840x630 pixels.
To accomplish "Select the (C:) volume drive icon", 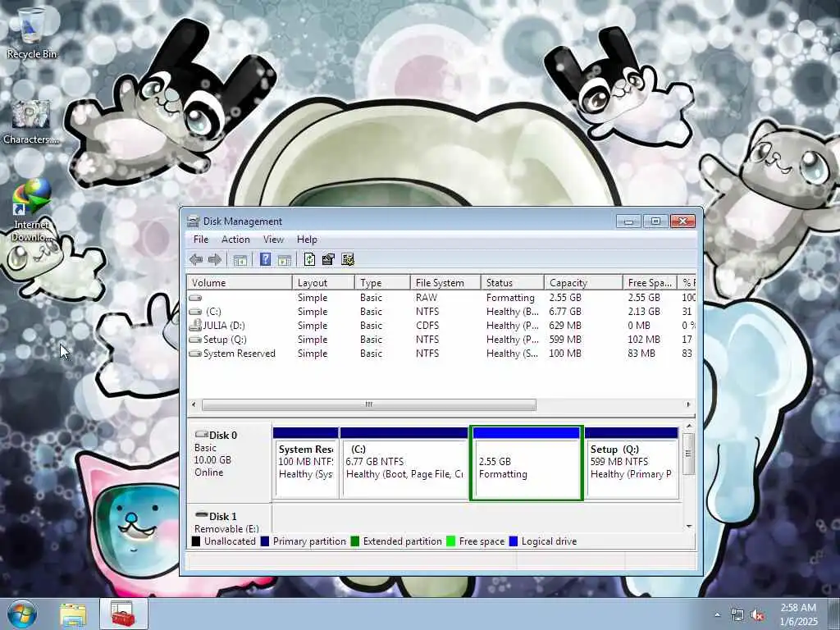I will point(195,311).
